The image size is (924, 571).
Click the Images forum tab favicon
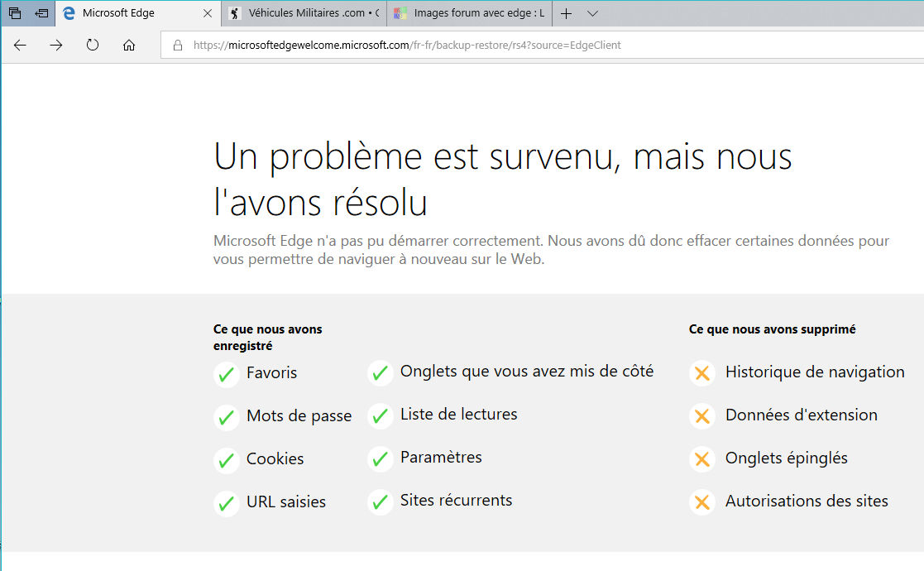coord(400,13)
